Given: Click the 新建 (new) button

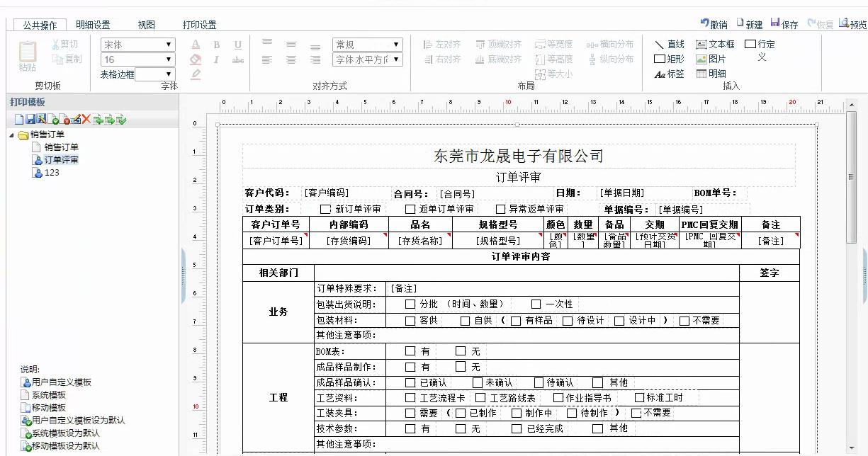Looking at the screenshot, I should pyautogui.click(x=750, y=24).
